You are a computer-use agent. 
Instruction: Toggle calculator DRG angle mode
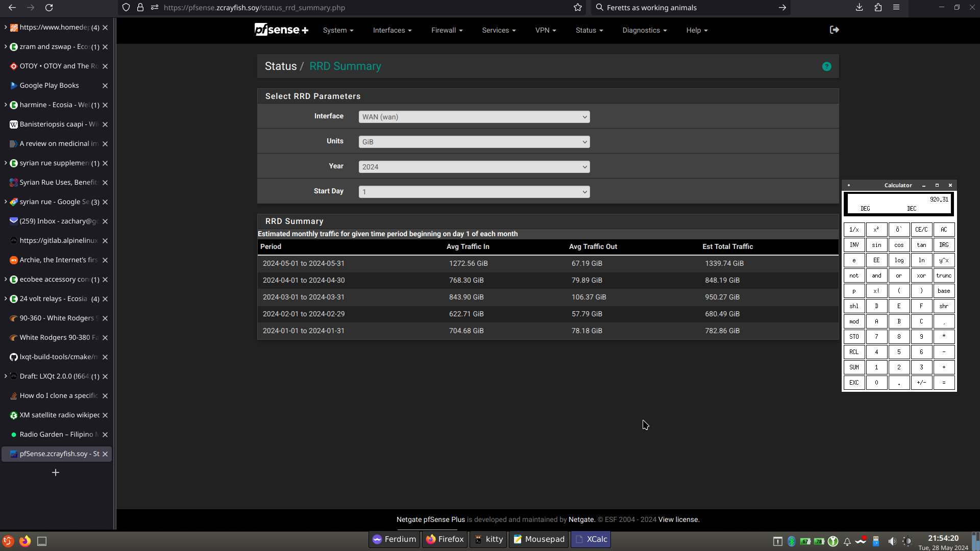click(943, 245)
